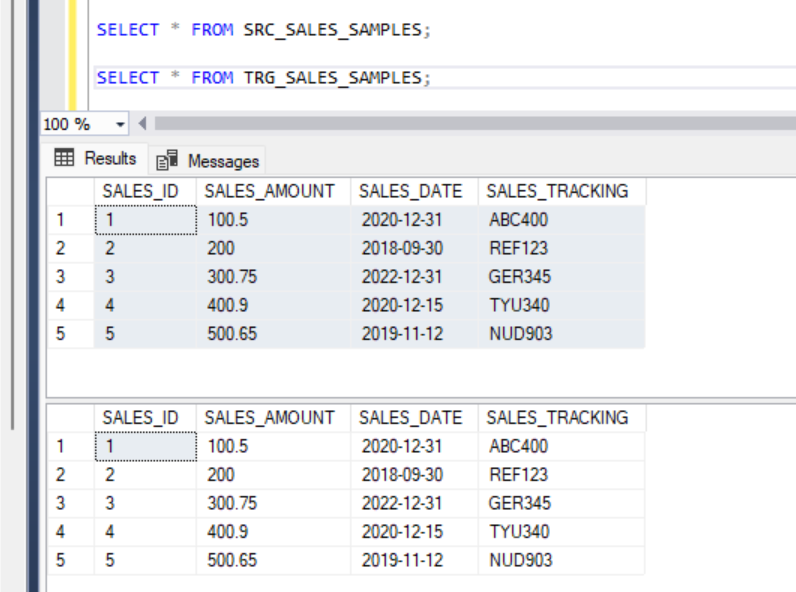Click the blank corner header of top grid

click(x=70, y=191)
